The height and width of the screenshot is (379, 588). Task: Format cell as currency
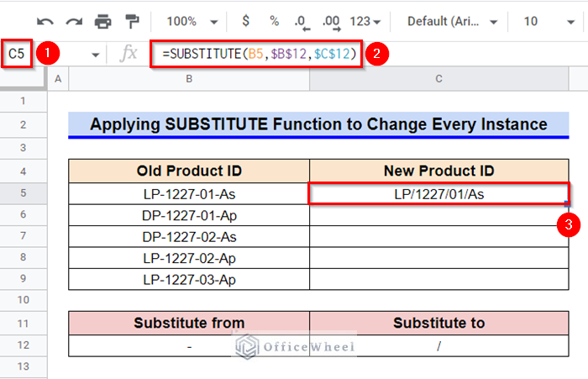click(245, 21)
